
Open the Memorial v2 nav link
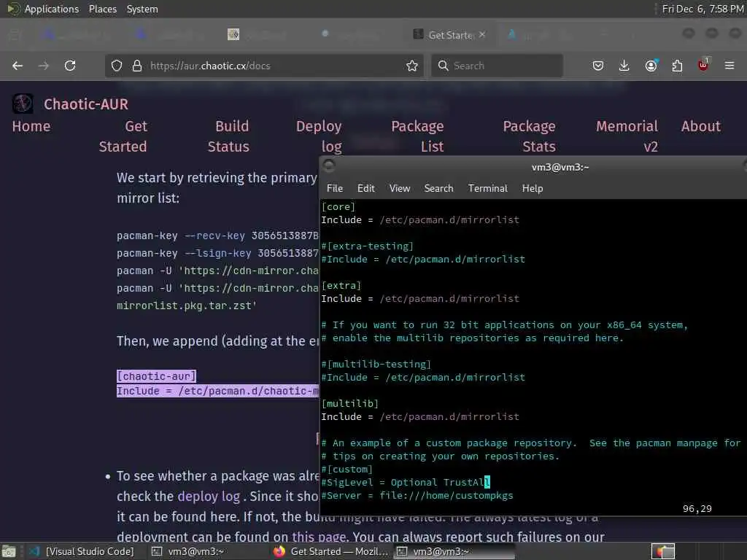(627, 136)
